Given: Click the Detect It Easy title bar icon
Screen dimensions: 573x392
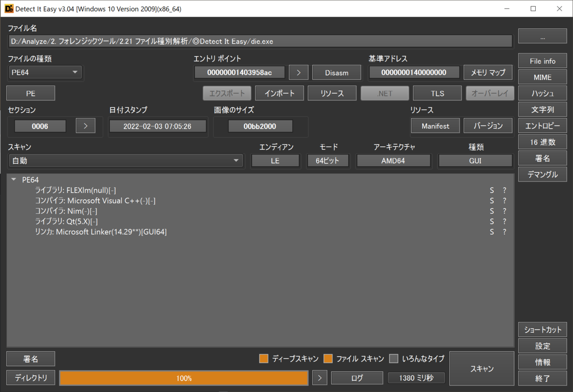Looking at the screenshot, I should [x=9, y=9].
